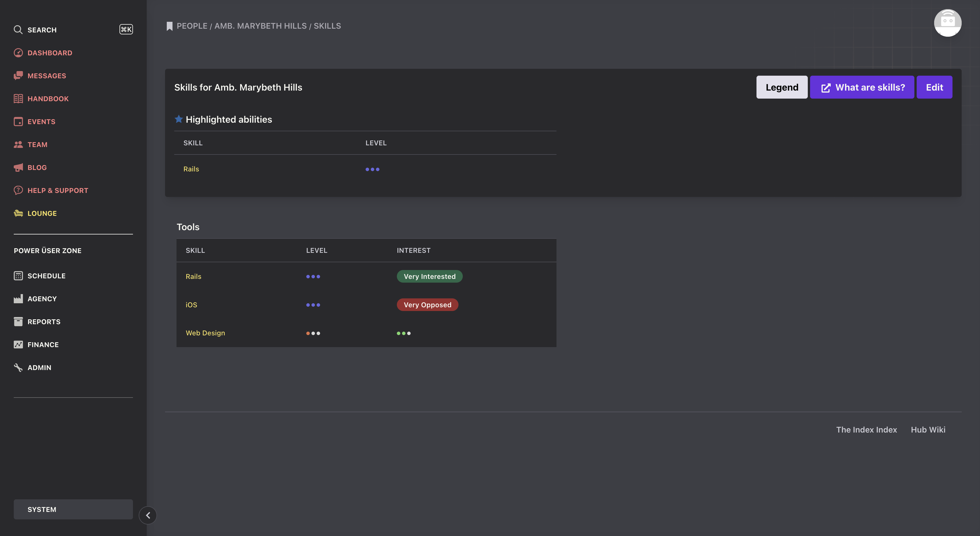Click external link icon in What are skills
The width and height of the screenshot is (980, 536).
coord(826,88)
